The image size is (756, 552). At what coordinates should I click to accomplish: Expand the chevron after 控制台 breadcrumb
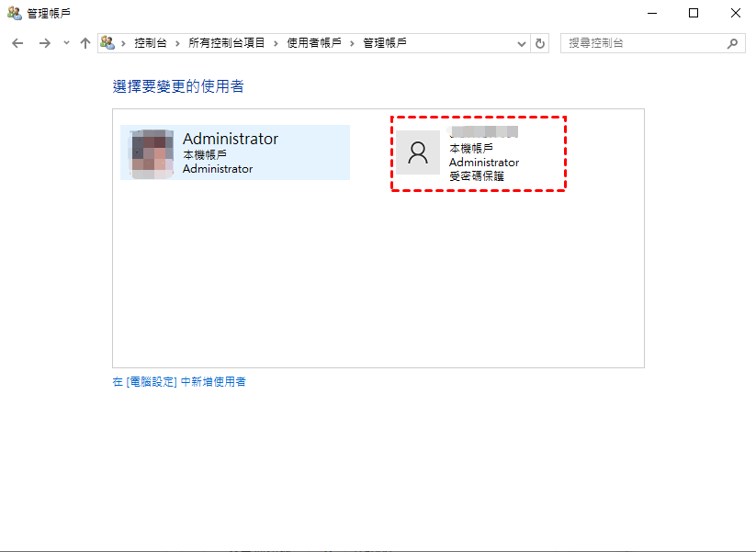(177, 43)
